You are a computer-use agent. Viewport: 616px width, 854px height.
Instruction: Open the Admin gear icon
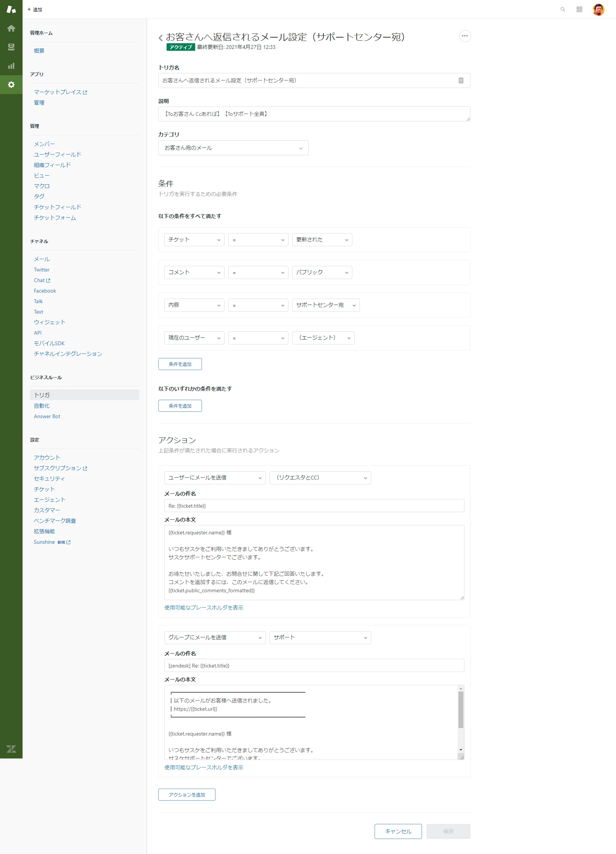click(11, 85)
